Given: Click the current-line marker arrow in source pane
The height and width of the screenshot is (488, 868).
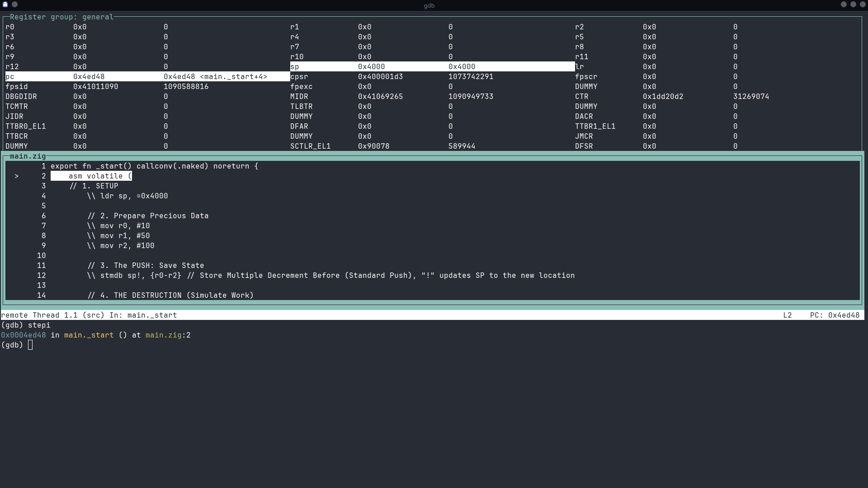Looking at the screenshot, I should click(17, 176).
